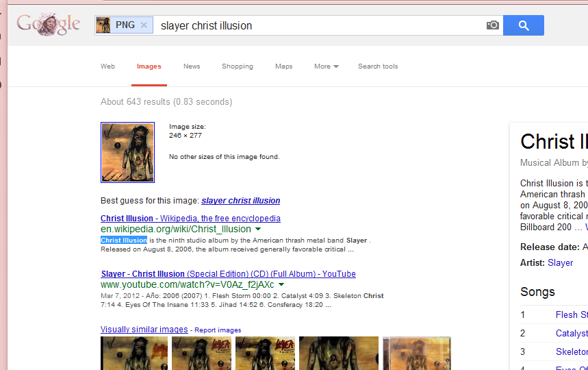Click Musical Album subtitle in panel
This screenshot has width=588, height=370.
pyautogui.click(x=554, y=163)
